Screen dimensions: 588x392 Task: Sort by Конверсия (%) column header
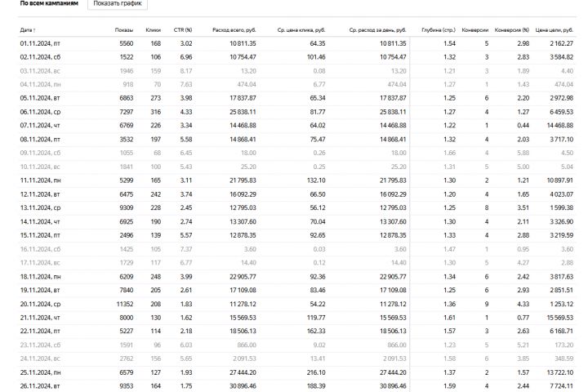coord(512,30)
